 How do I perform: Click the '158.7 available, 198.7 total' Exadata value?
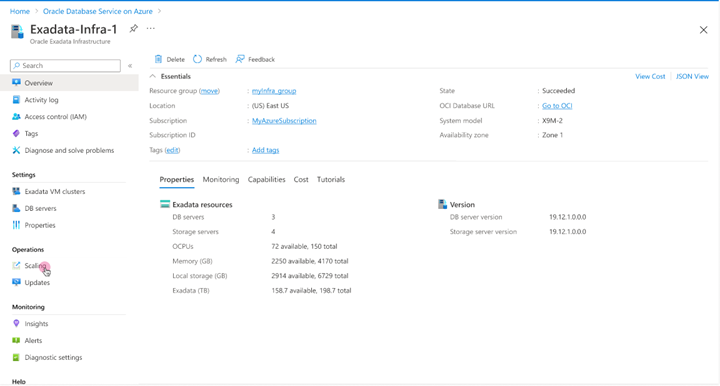(x=311, y=291)
